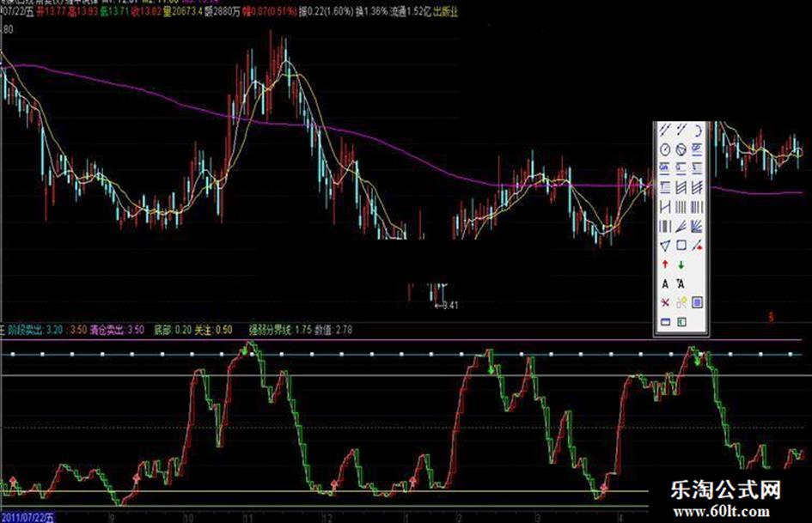Select the text annotation 'A' tool
This screenshot has height=523, width=812.
664,283
